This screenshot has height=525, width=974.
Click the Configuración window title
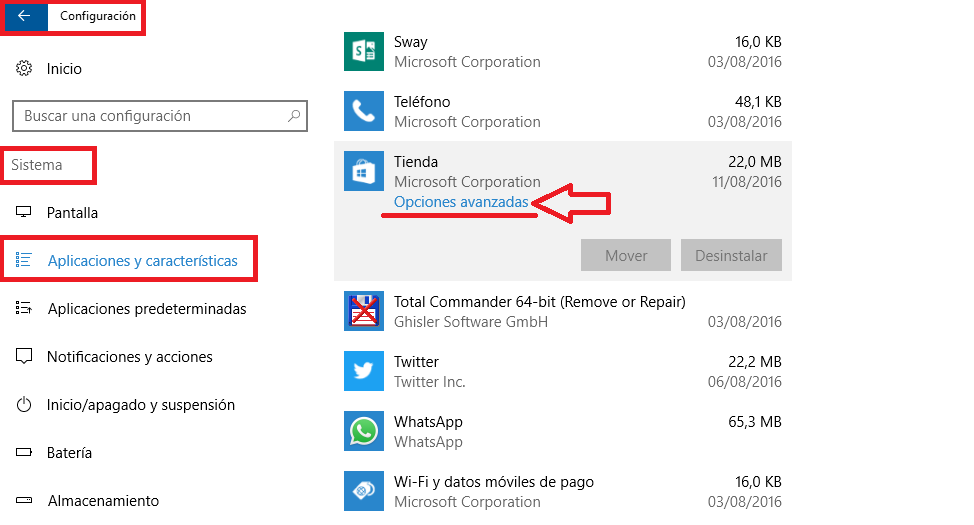click(98, 16)
